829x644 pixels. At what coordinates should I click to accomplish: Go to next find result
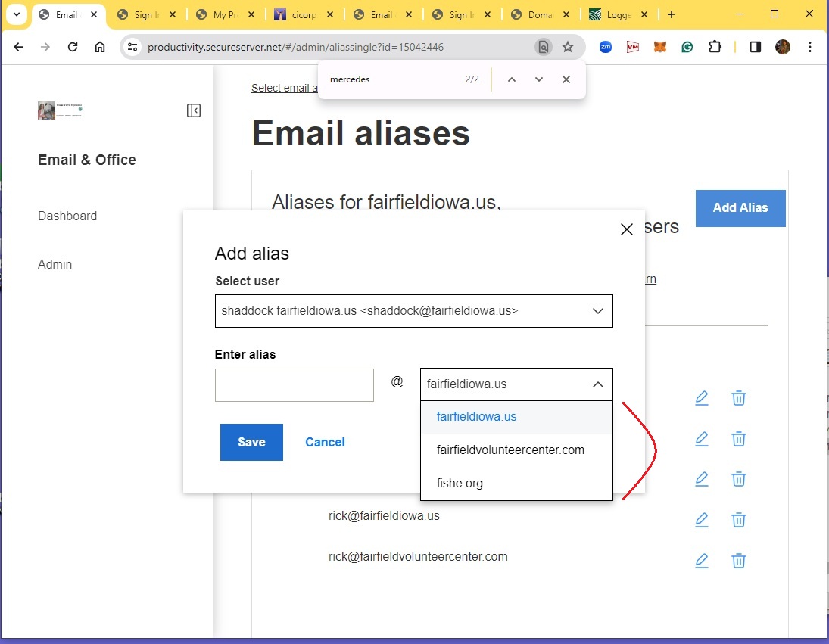(538, 79)
